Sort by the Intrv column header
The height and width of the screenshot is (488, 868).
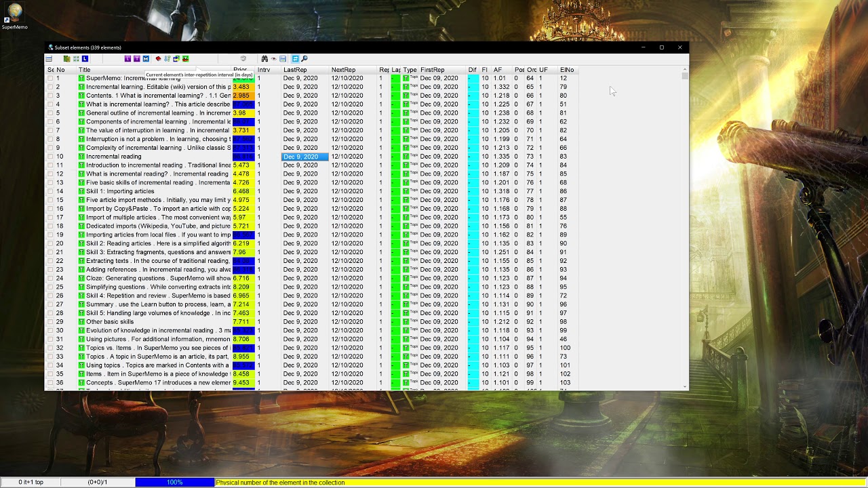(268, 70)
